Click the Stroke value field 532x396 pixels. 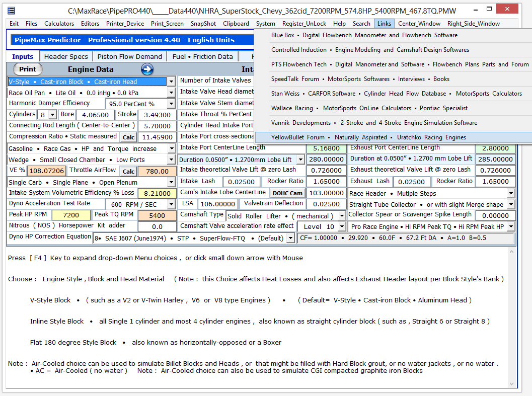tap(157, 115)
